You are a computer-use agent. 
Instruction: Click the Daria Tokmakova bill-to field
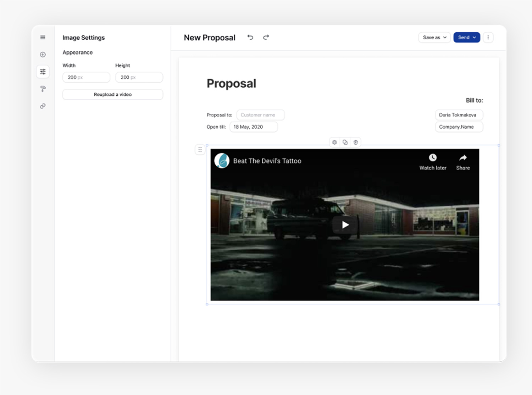click(x=459, y=115)
